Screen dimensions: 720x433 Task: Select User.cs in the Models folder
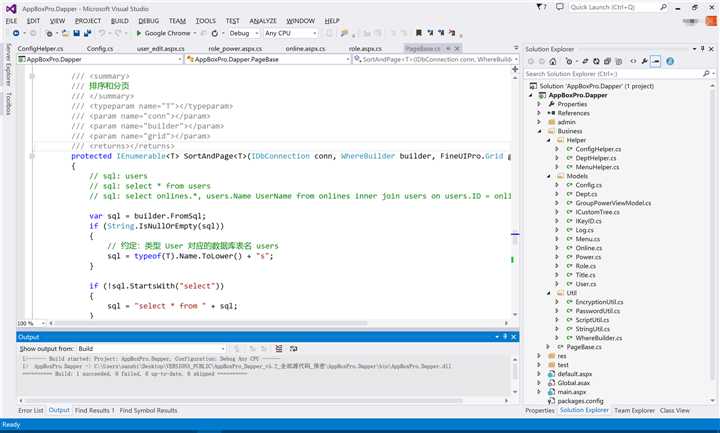coord(585,284)
